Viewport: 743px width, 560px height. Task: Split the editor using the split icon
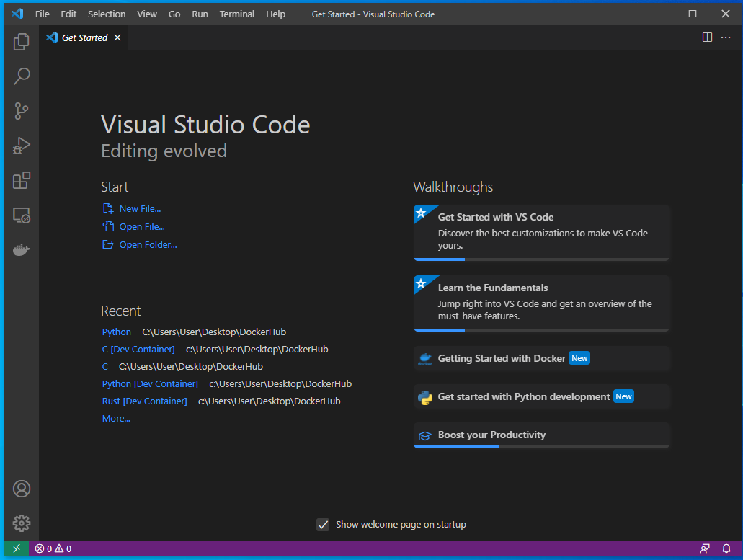click(x=707, y=37)
